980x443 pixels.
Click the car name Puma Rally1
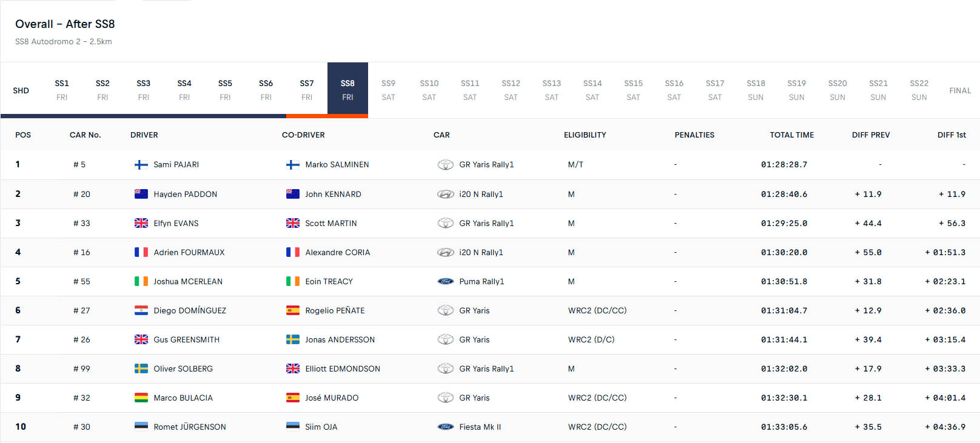coord(482,282)
